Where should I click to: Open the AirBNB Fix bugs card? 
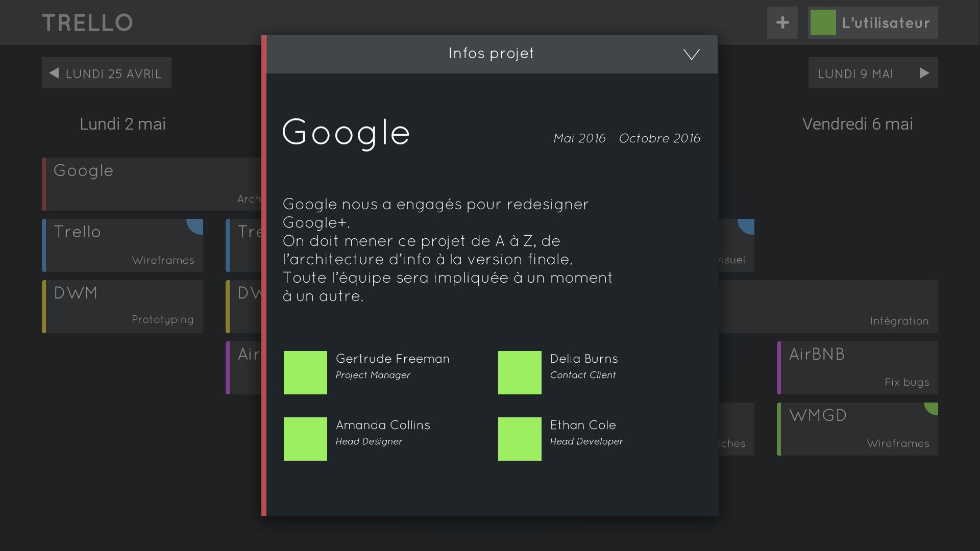coord(857,367)
